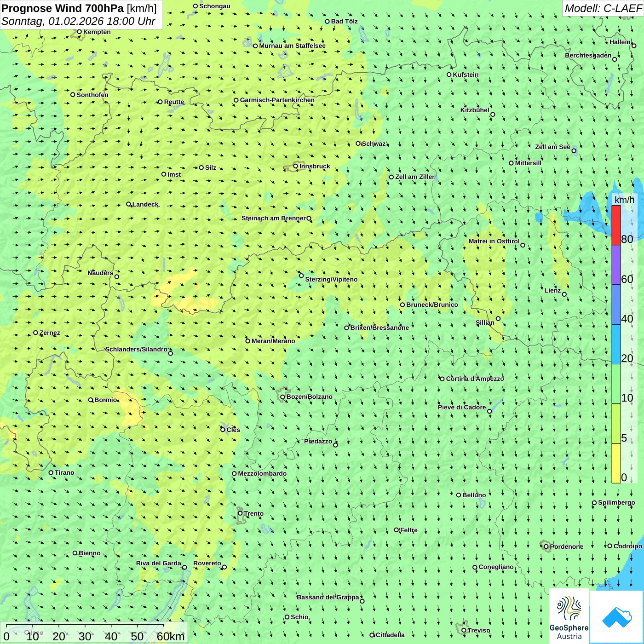Click the red legend color segment

click(x=616, y=225)
